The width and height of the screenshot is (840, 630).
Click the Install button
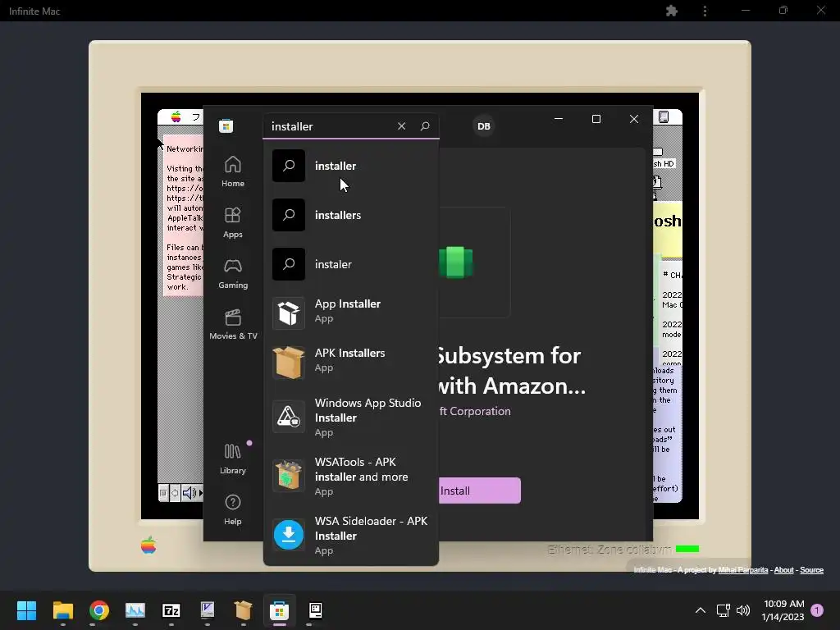pos(479,491)
